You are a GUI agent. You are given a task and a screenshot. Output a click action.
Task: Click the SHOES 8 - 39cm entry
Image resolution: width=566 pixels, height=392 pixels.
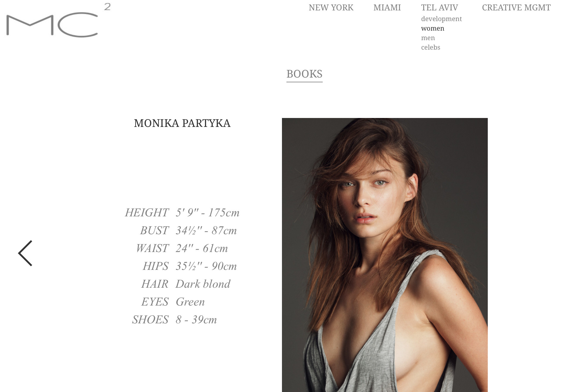click(174, 320)
